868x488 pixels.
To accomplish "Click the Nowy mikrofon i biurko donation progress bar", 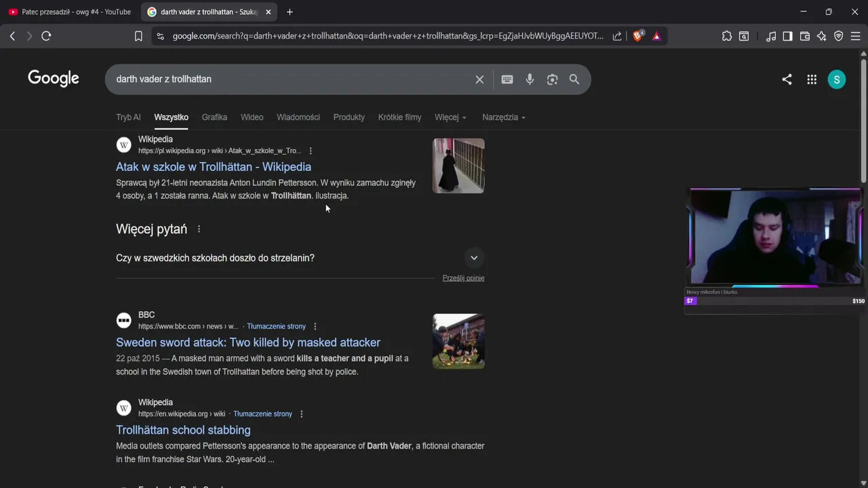I will pos(775,301).
